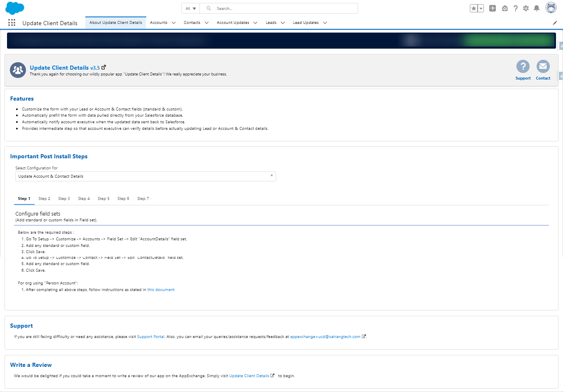This screenshot has height=392, width=563.
Task: Click the Configure field sets heading
Action: 38,214
